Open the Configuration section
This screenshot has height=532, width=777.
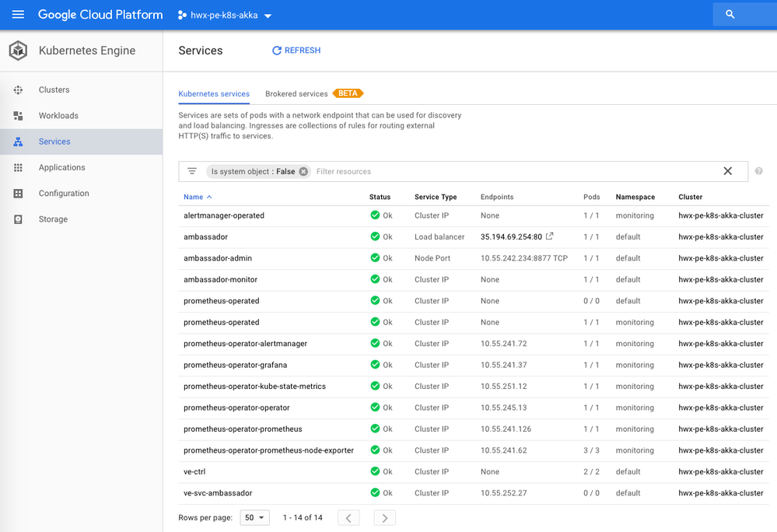63,193
